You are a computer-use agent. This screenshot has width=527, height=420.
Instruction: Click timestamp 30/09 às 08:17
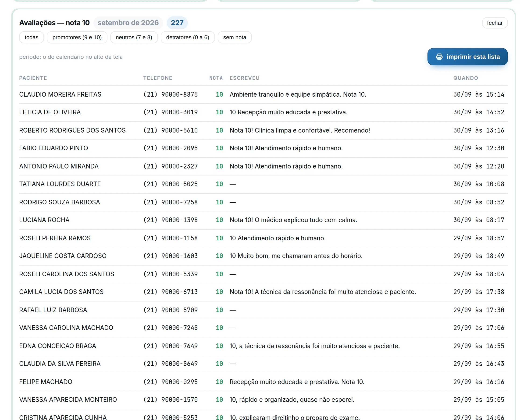click(x=479, y=220)
